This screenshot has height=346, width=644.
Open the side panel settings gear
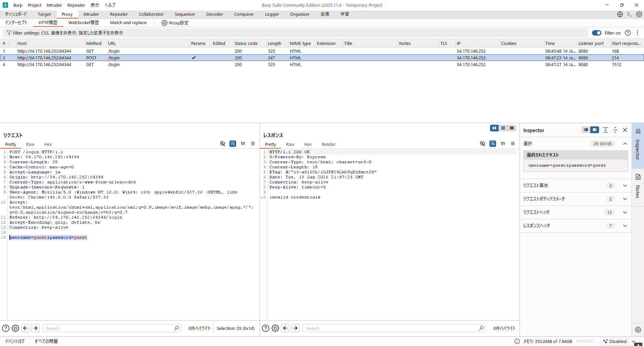click(638, 330)
